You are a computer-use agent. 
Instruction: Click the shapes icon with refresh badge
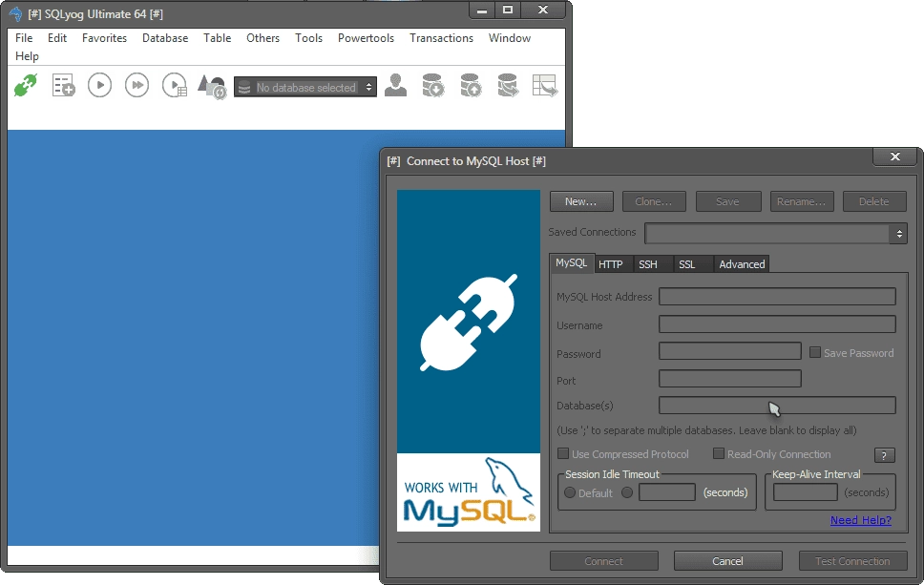point(212,87)
